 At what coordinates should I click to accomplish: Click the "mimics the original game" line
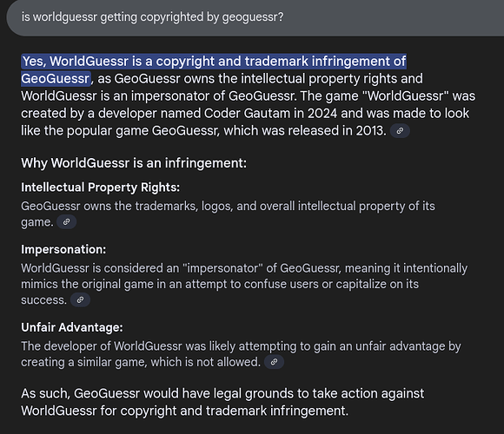(x=220, y=284)
